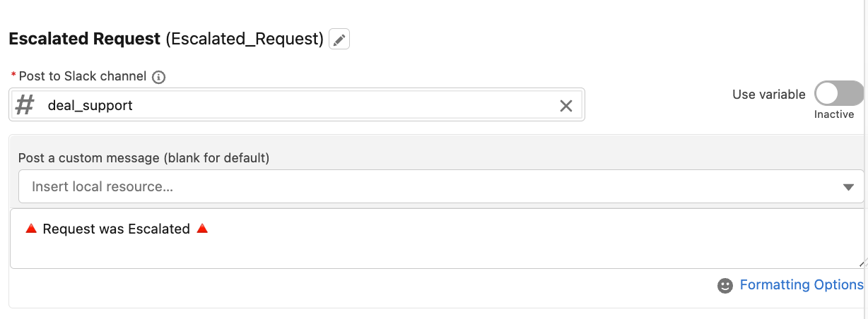Click the textarea resize handle corner
868x319 pixels.
tap(861, 263)
